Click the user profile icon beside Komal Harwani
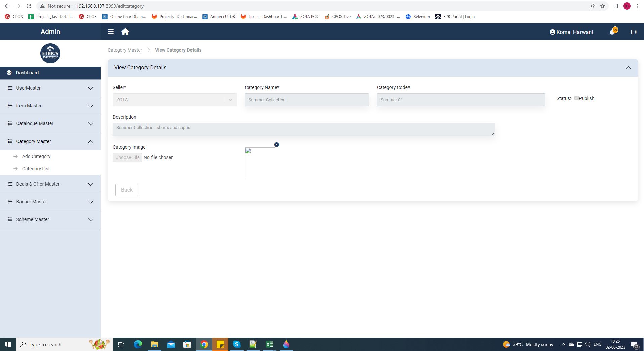Viewport: 644px width, 351px height. pos(552,32)
